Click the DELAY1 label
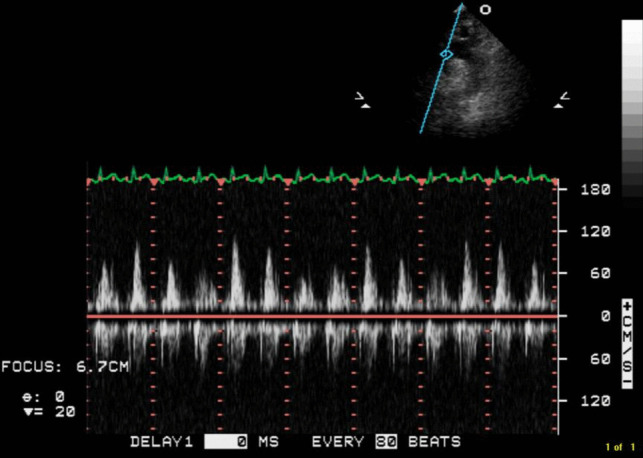643x458 pixels. tap(162, 442)
